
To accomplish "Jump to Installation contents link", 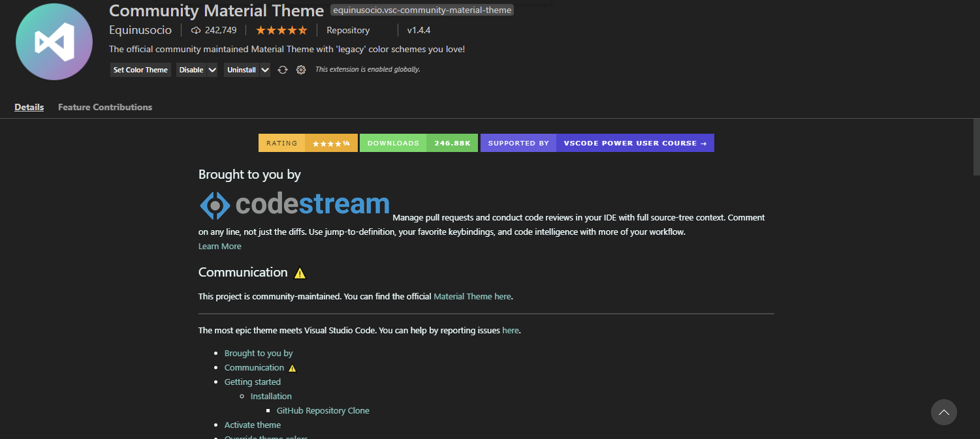I will 271,397.
